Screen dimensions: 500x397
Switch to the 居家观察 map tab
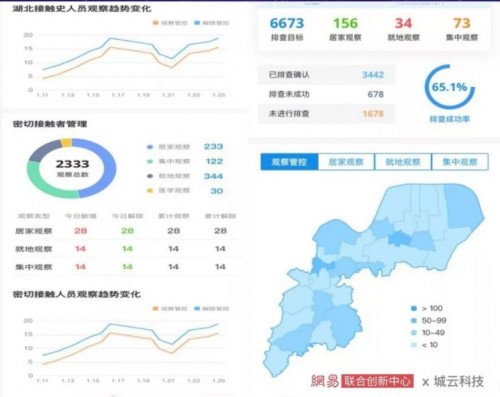click(x=346, y=162)
